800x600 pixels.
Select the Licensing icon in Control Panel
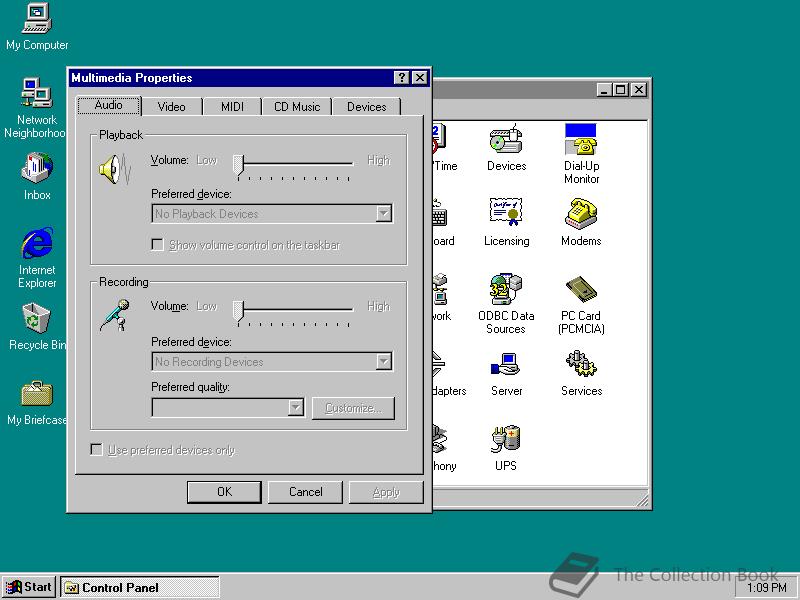coord(506,222)
